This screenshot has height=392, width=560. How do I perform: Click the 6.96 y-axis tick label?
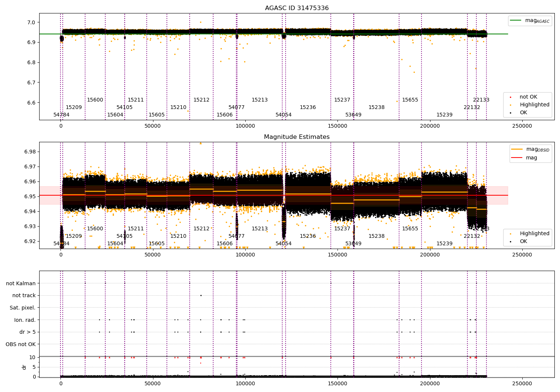(x=30, y=182)
